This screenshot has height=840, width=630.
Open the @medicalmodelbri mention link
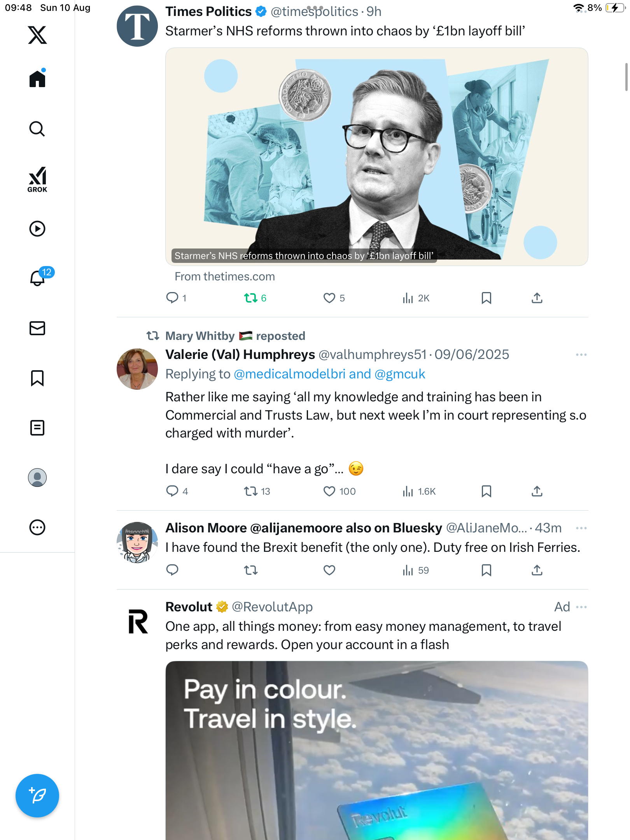tap(289, 374)
